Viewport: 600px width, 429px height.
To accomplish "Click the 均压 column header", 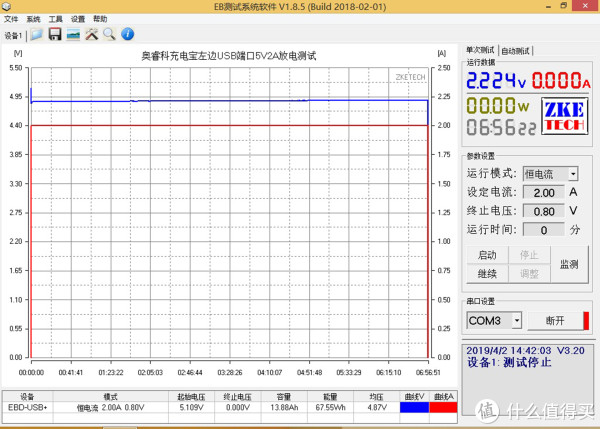I will point(377,397).
